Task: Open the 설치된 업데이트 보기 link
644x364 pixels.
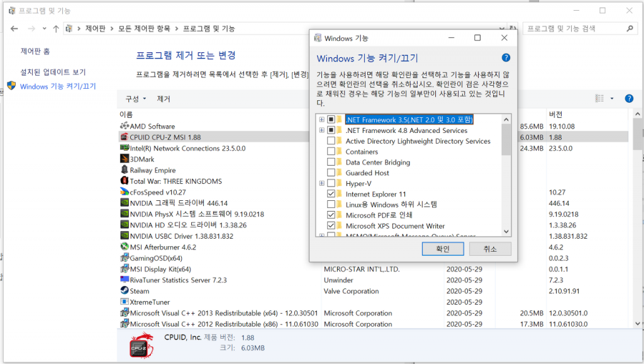Action: pyautogui.click(x=53, y=72)
